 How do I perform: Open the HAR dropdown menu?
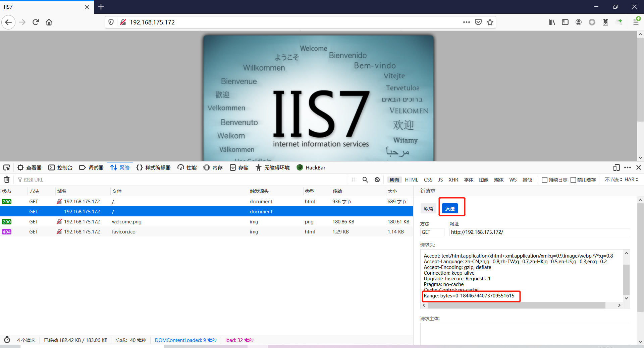pyautogui.click(x=631, y=180)
